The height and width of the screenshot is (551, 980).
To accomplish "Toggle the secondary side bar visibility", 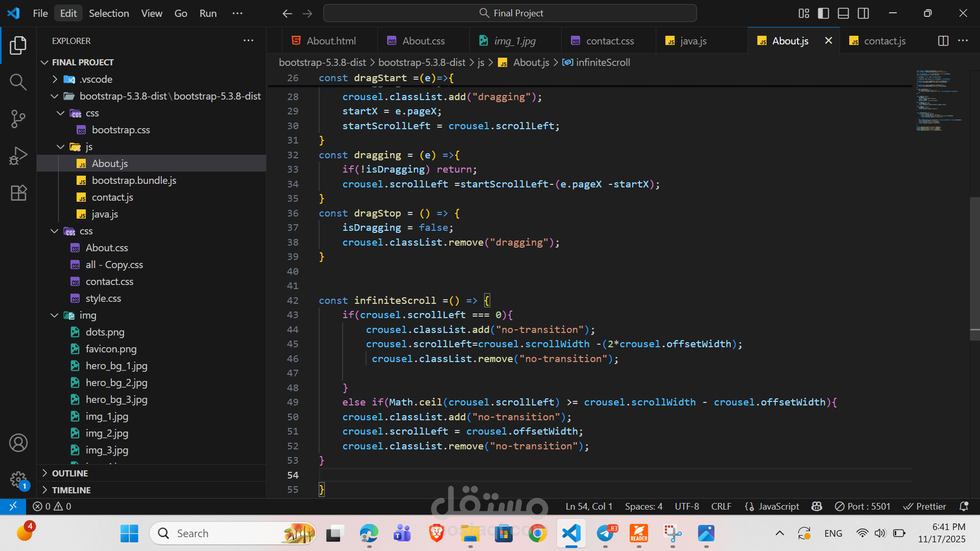I will coord(863,13).
